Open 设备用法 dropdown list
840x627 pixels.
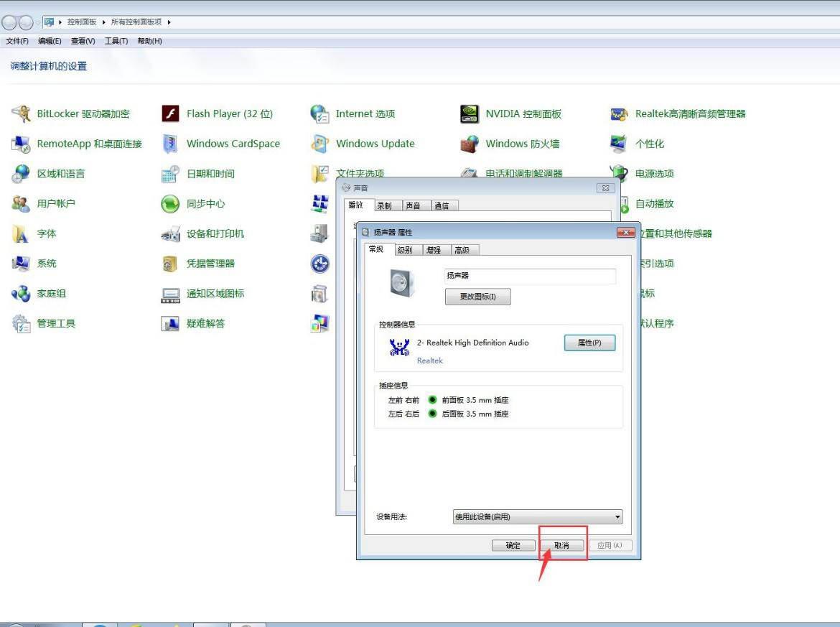[537, 516]
